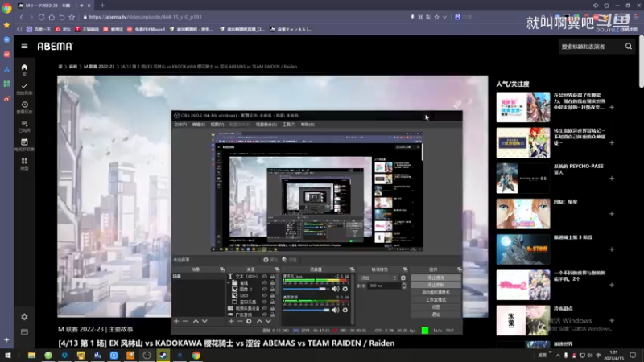Add a source with plus in OBS sources panel

point(231,321)
